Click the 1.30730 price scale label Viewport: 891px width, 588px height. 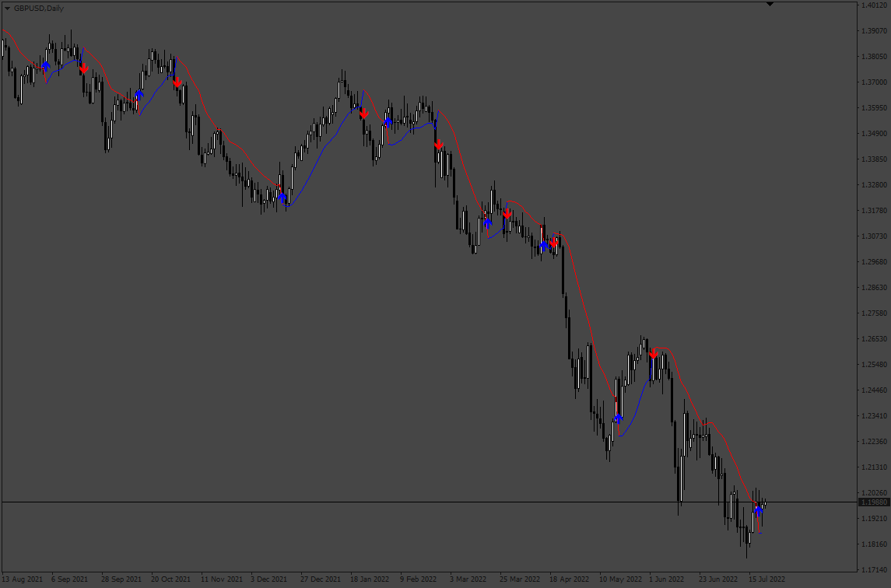[x=875, y=236]
